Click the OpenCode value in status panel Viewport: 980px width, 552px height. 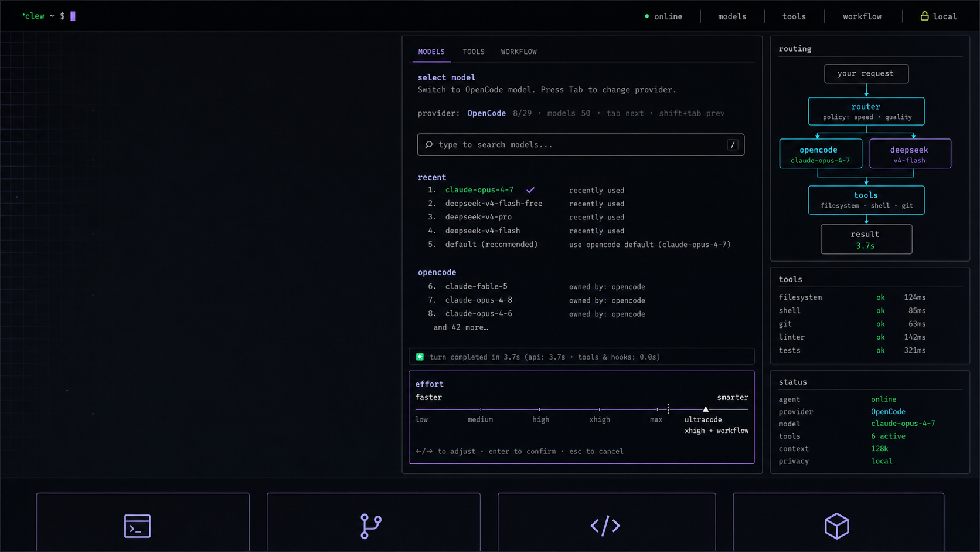click(888, 412)
